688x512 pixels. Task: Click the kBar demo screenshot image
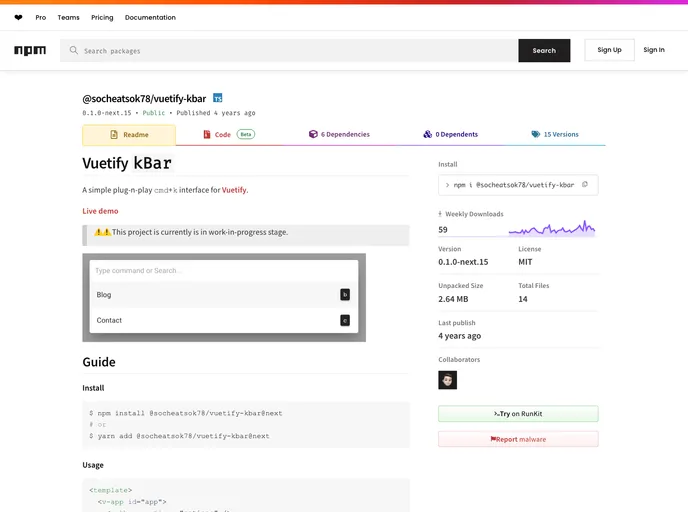tap(224, 297)
